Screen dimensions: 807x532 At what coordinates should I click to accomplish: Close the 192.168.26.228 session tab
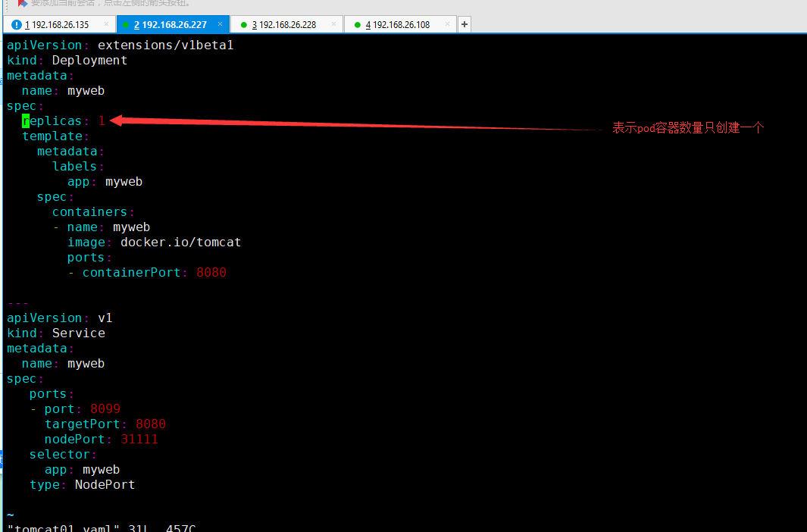click(333, 24)
